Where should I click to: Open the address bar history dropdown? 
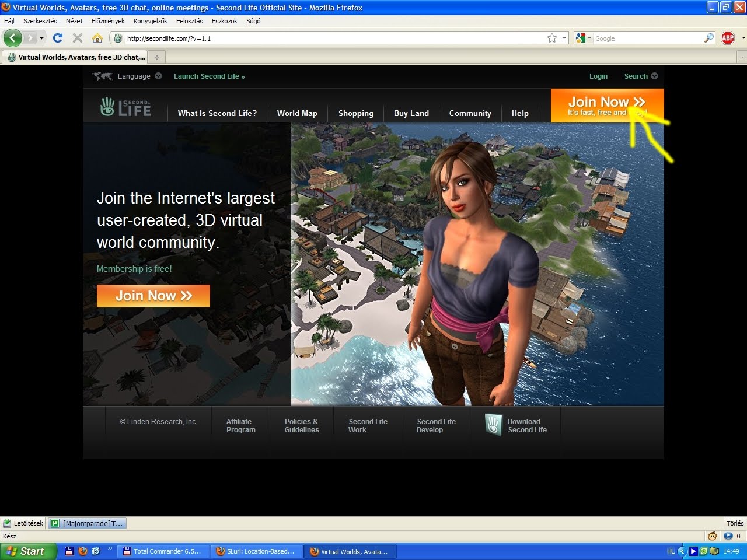[x=564, y=38]
